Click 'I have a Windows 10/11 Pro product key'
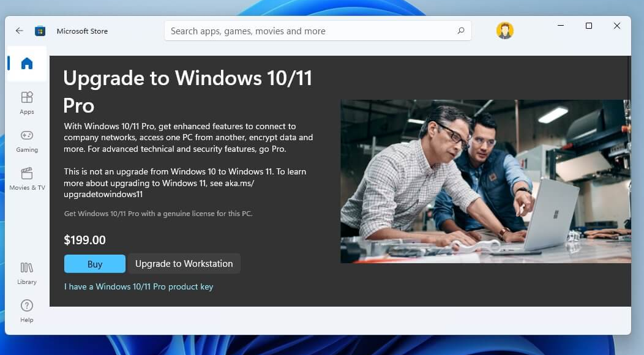The height and width of the screenshot is (355, 644). click(138, 286)
